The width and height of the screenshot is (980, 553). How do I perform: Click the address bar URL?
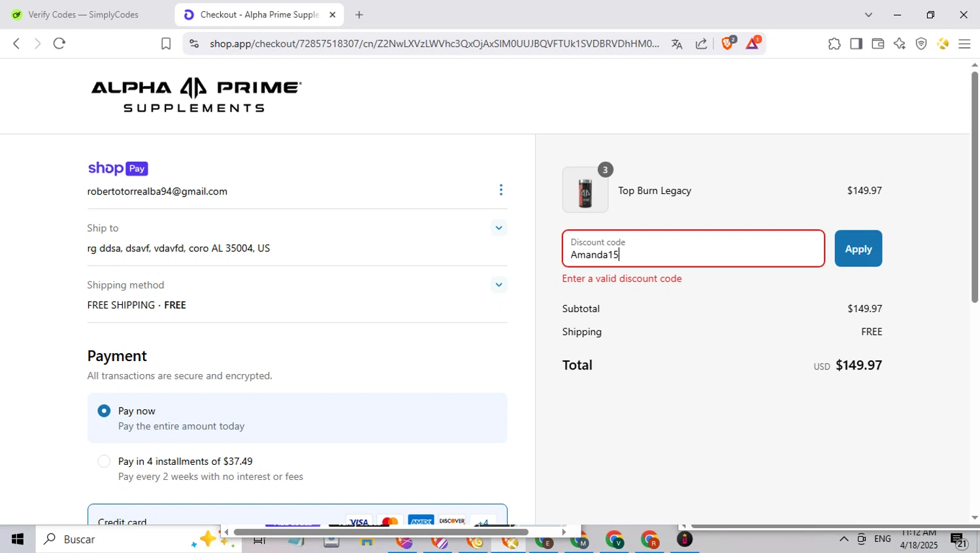(434, 44)
